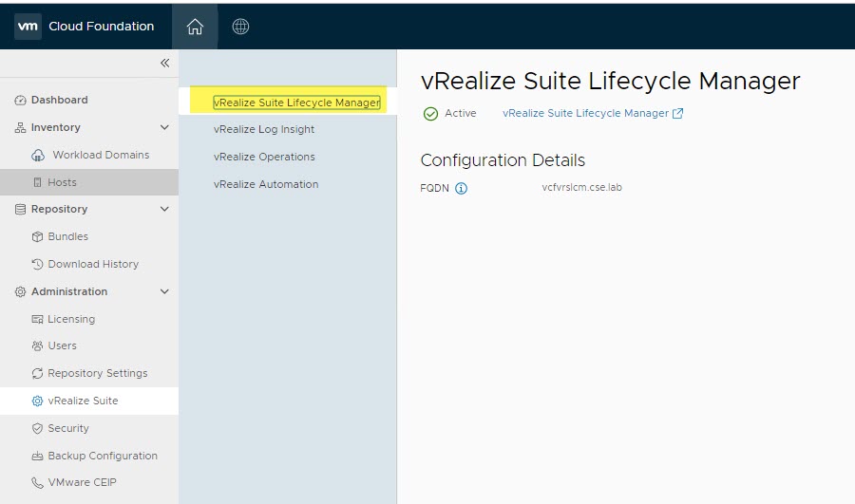This screenshot has width=855, height=504.
Task: Collapse the sidebar with double chevron
Action: click(x=164, y=63)
